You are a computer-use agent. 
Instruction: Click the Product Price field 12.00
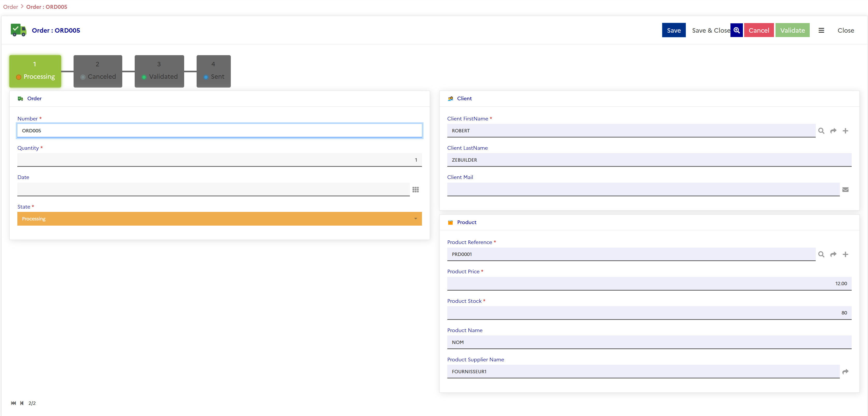tap(649, 284)
